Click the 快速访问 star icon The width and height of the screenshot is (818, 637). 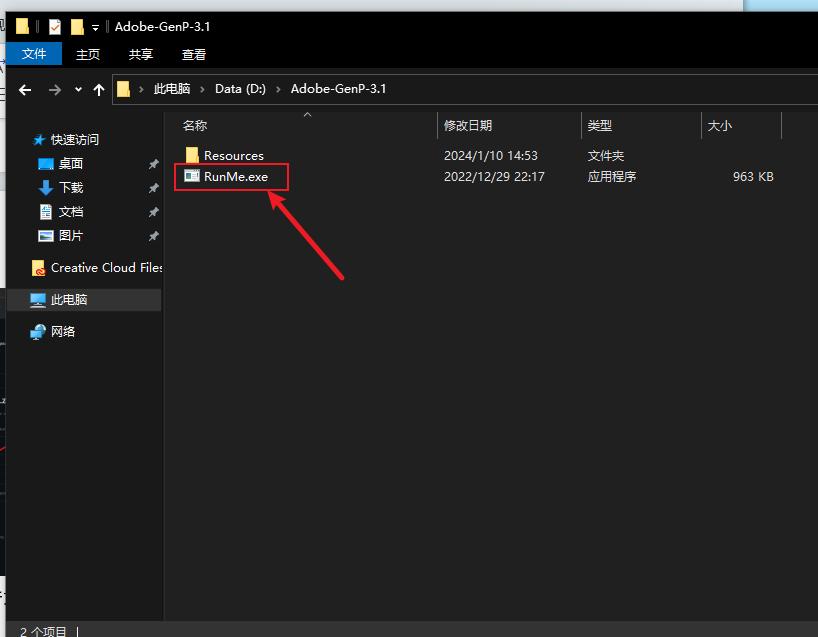(x=39, y=140)
